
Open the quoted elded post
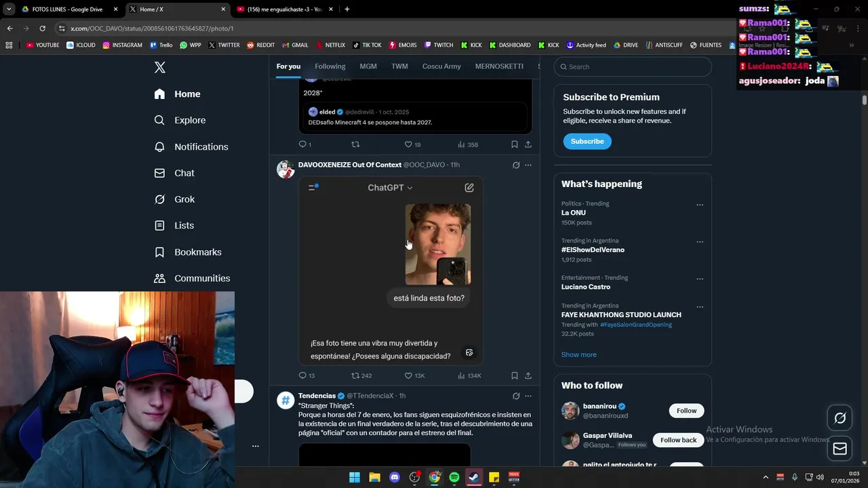(415, 117)
